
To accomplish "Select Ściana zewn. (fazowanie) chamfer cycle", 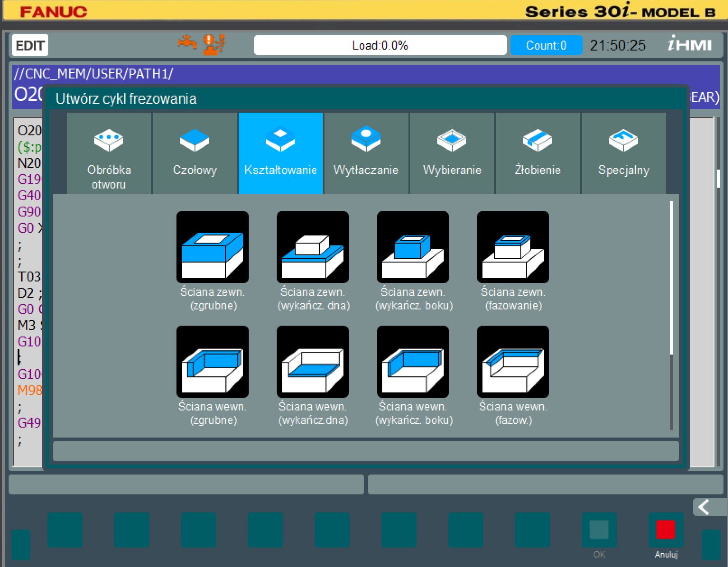I will coord(513,247).
